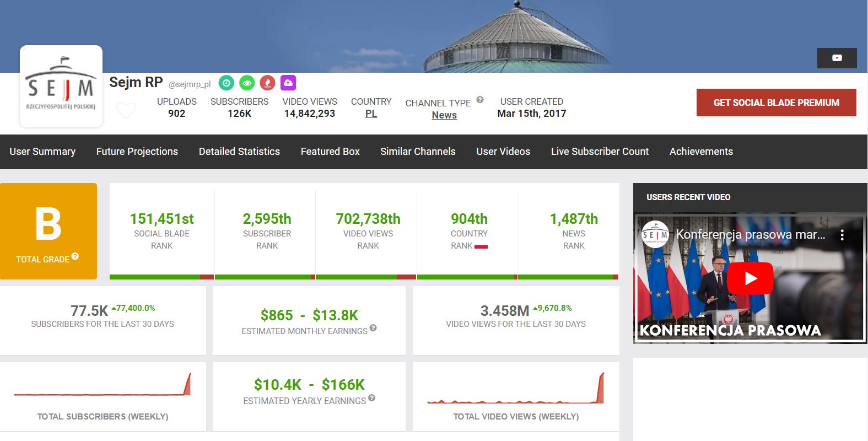
Task: Click the 702,738th video views rank
Action: tap(368, 219)
